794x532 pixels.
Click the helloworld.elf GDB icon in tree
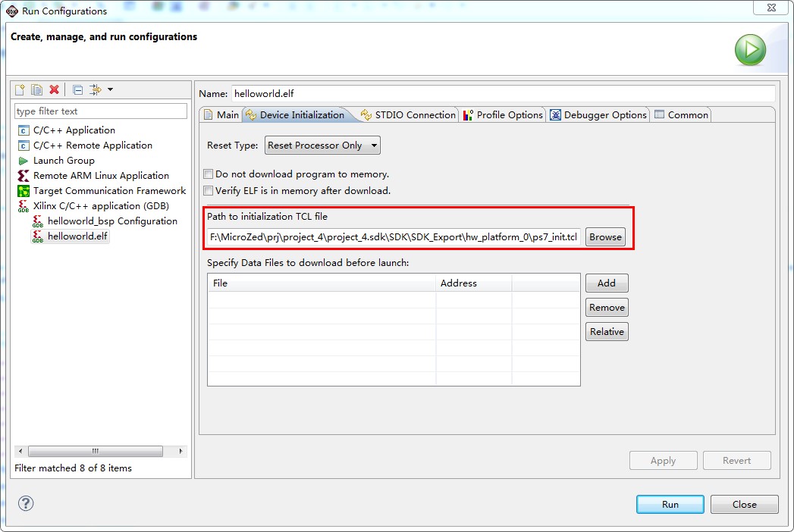point(37,236)
